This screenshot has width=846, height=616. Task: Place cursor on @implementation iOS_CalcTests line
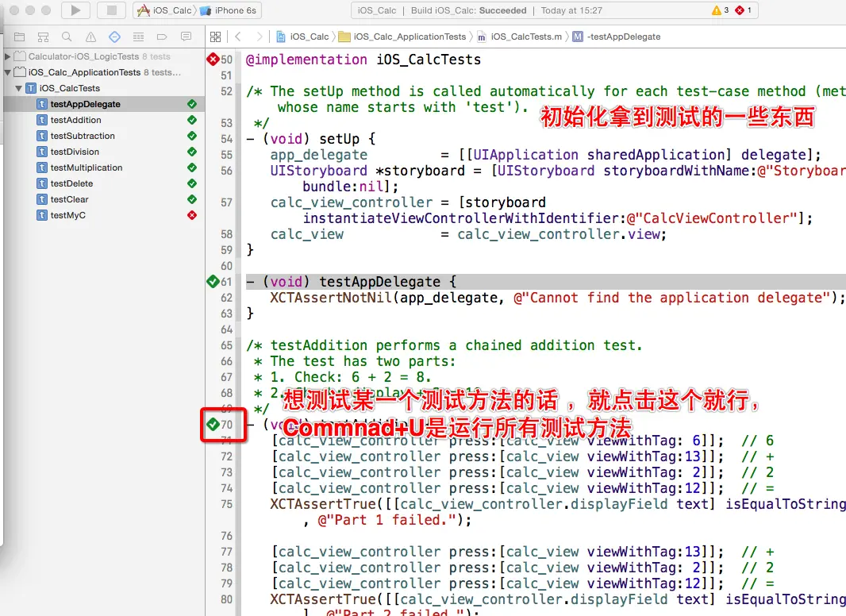pos(363,60)
